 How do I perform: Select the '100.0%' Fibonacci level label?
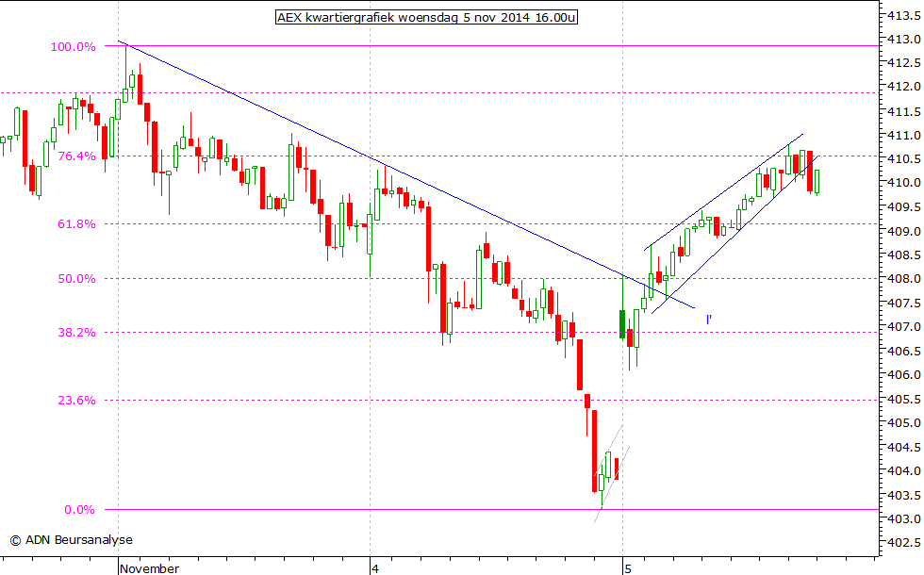click(x=74, y=46)
